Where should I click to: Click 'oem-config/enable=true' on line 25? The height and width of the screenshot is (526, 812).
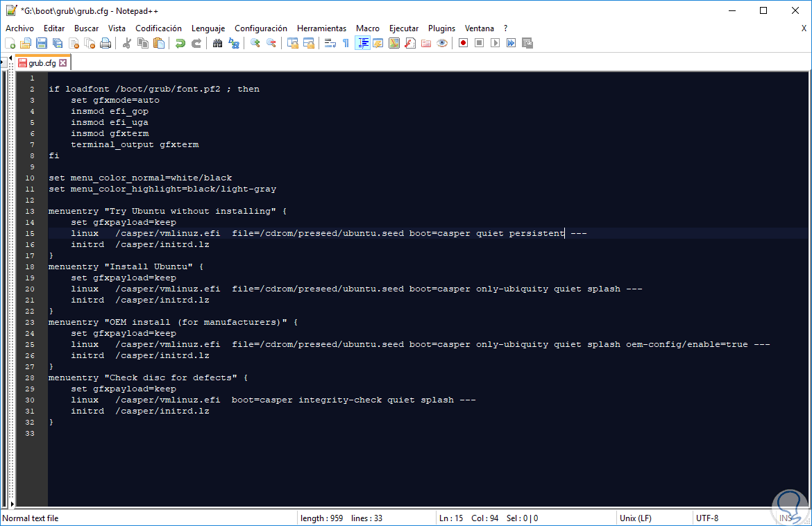point(686,344)
